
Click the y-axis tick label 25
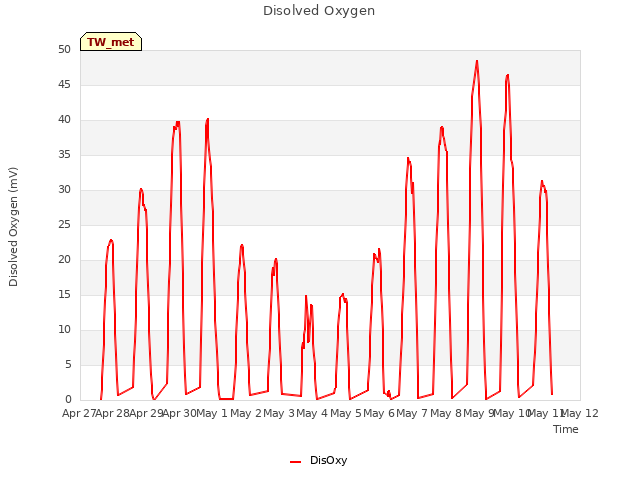click(x=64, y=224)
